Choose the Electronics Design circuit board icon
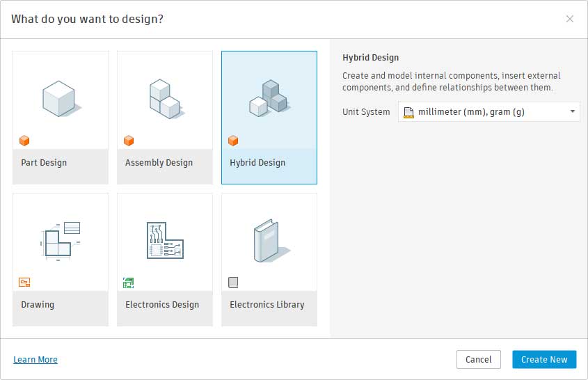This screenshot has height=380, width=588. (164, 240)
